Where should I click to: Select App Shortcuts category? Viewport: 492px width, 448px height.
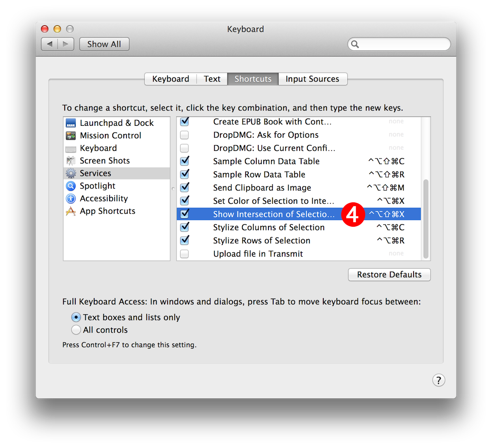(x=117, y=211)
